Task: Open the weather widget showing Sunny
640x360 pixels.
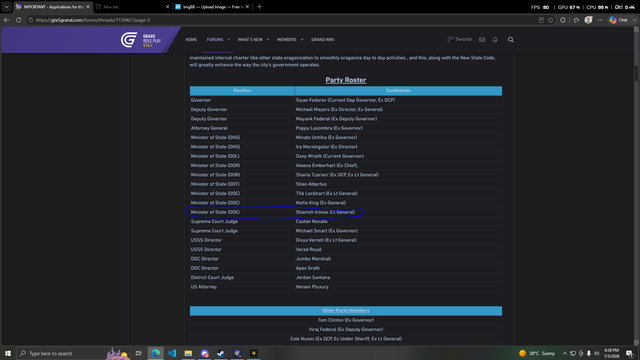Action: point(537,353)
